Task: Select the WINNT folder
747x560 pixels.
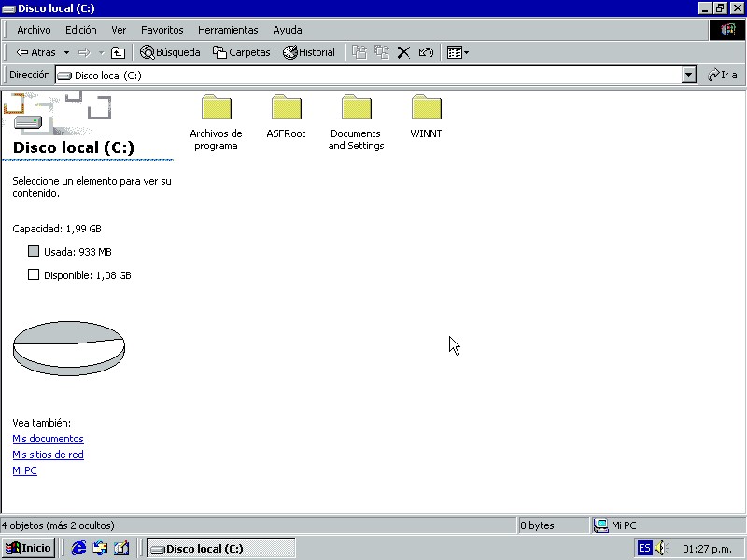Action: click(x=426, y=118)
